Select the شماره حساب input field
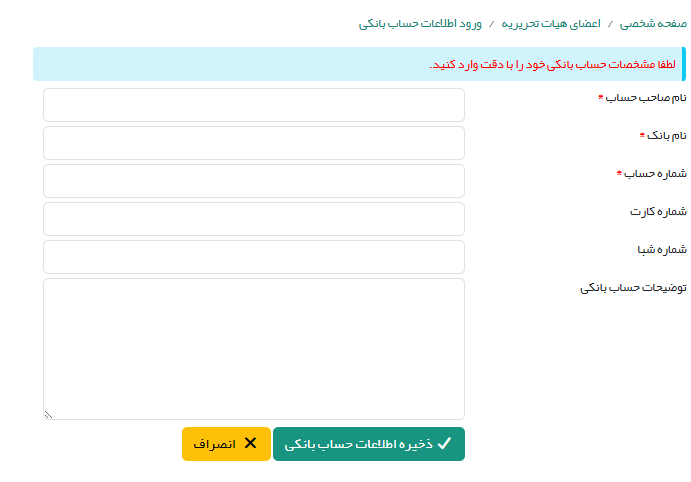This screenshot has height=482, width=691. tap(254, 181)
